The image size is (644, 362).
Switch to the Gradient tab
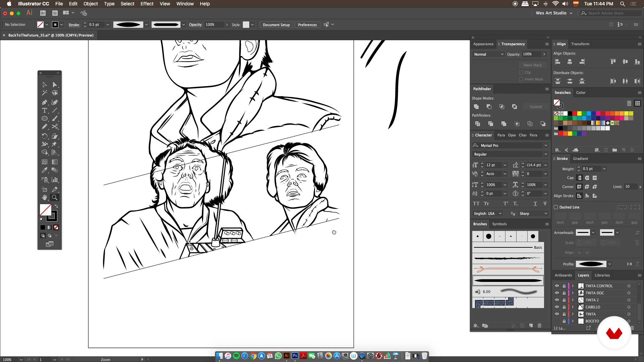pos(581,159)
